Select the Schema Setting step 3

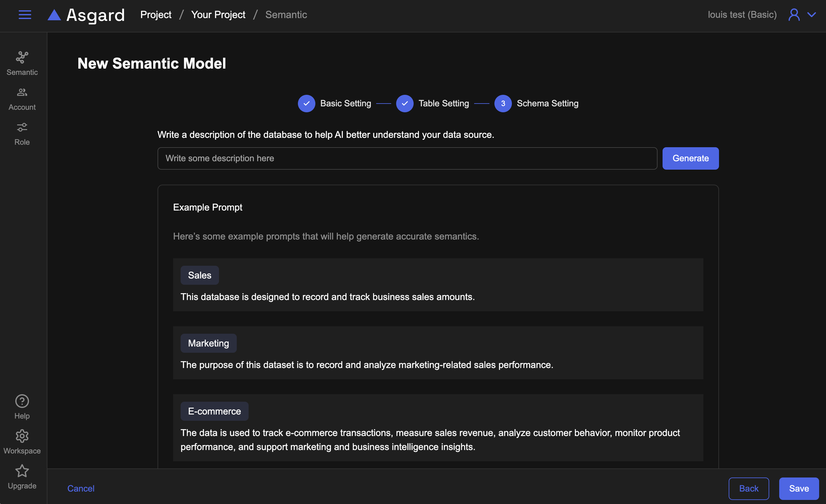point(503,103)
